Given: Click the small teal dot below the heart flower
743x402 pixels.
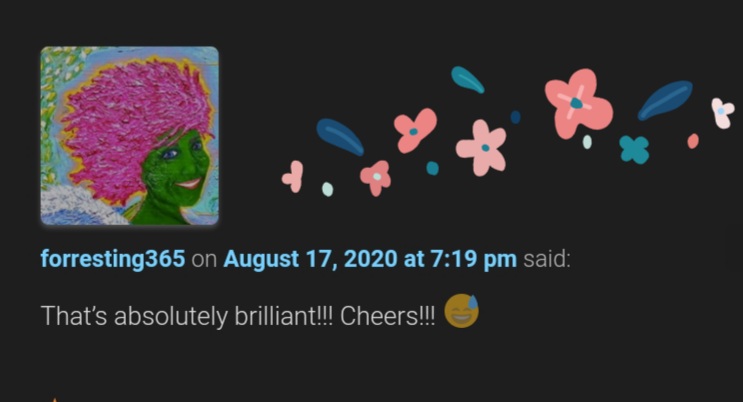Looking at the screenshot, I should pyautogui.click(x=432, y=168).
